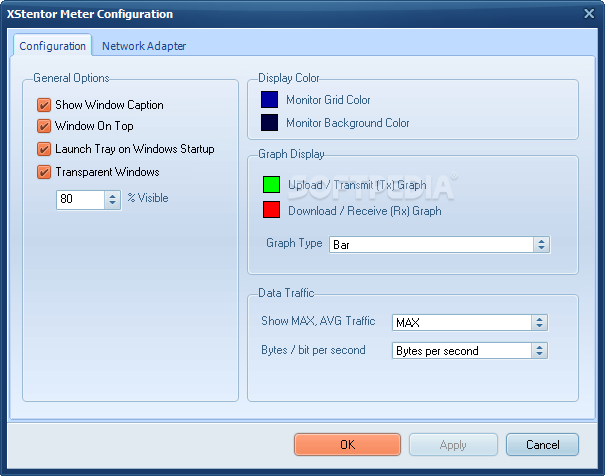Screen dimensions: 605x476
Task: Click the Graph Type dropdown arrow
Action: pyautogui.click(x=541, y=245)
